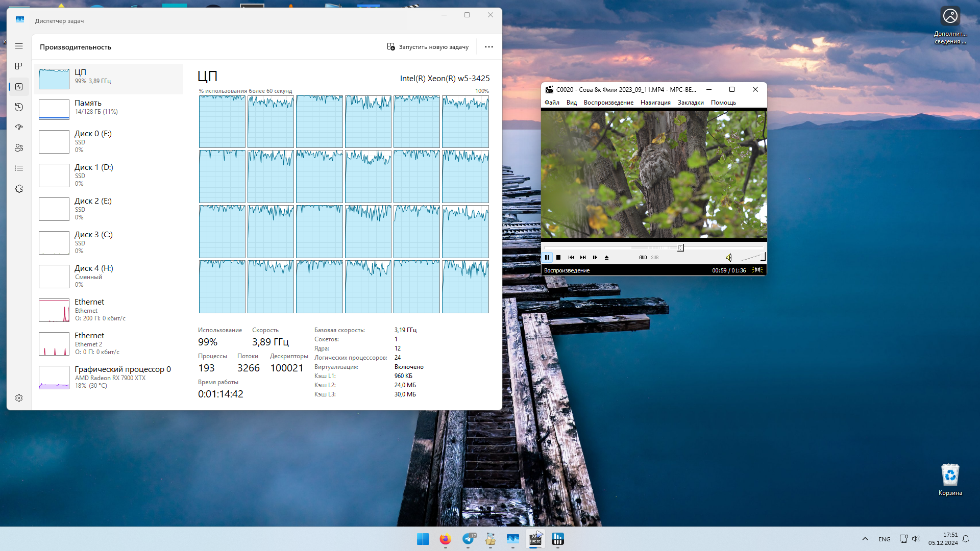Click the Stop playback button
This screenshot has width=980, height=551.
558,258
